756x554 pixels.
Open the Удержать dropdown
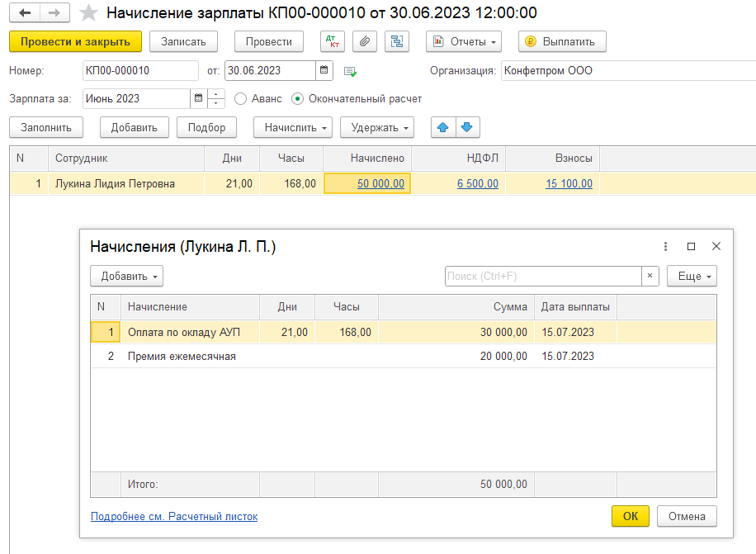coord(376,127)
